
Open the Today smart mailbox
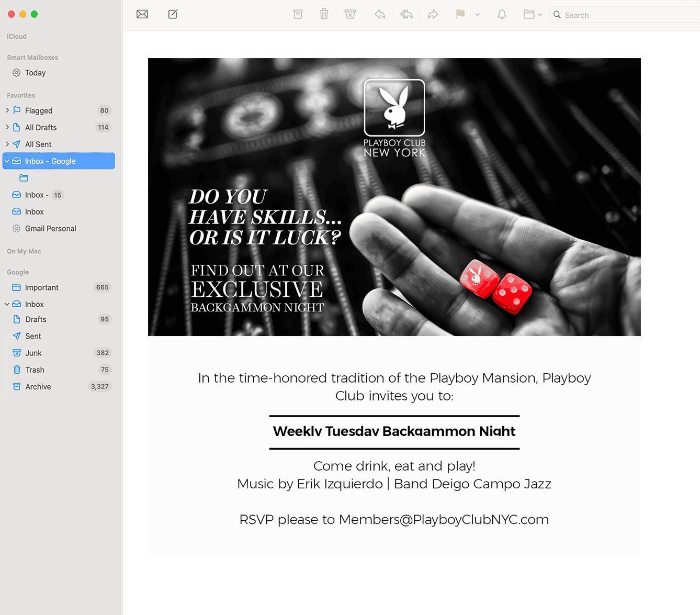[x=35, y=73]
